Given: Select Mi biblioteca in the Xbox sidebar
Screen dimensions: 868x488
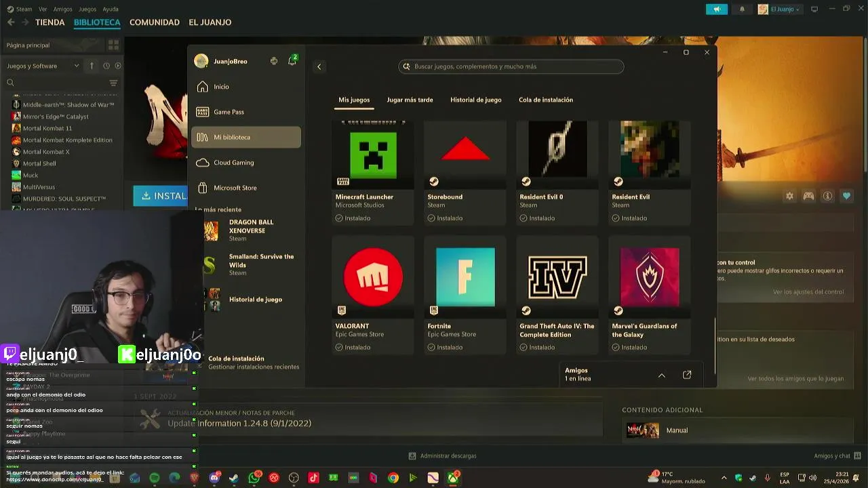Looking at the screenshot, I should pos(246,137).
